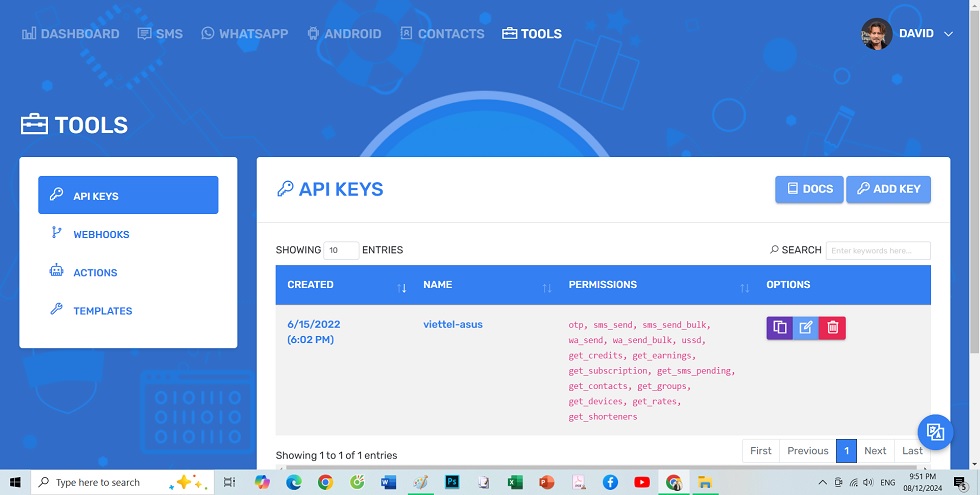This screenshot has width=980, height=495.
Task: Sort table by Created column
Action: click(x=402, y=288)
